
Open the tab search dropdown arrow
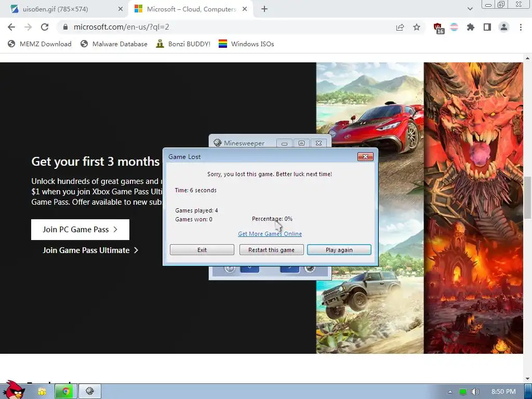[470, 9]
